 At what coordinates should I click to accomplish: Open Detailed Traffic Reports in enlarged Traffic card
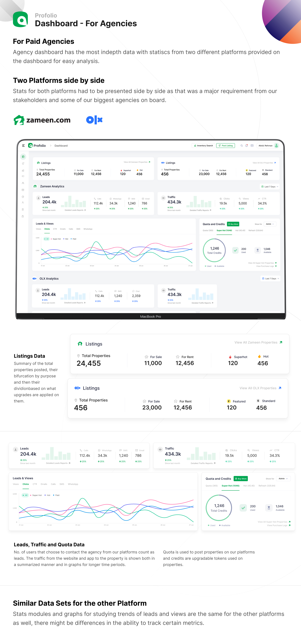click(x=203, y=463)
